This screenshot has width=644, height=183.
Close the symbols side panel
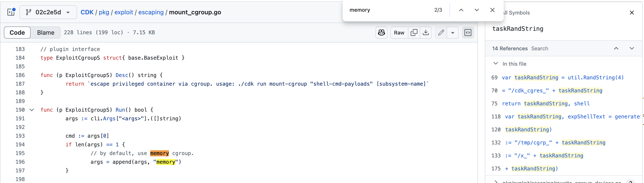[x=631, y=13]
